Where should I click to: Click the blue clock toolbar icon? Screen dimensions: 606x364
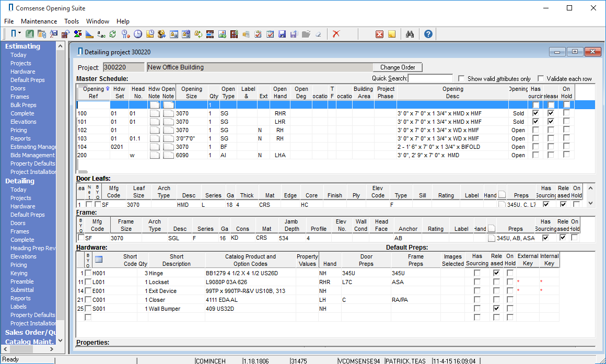[138, 34]
